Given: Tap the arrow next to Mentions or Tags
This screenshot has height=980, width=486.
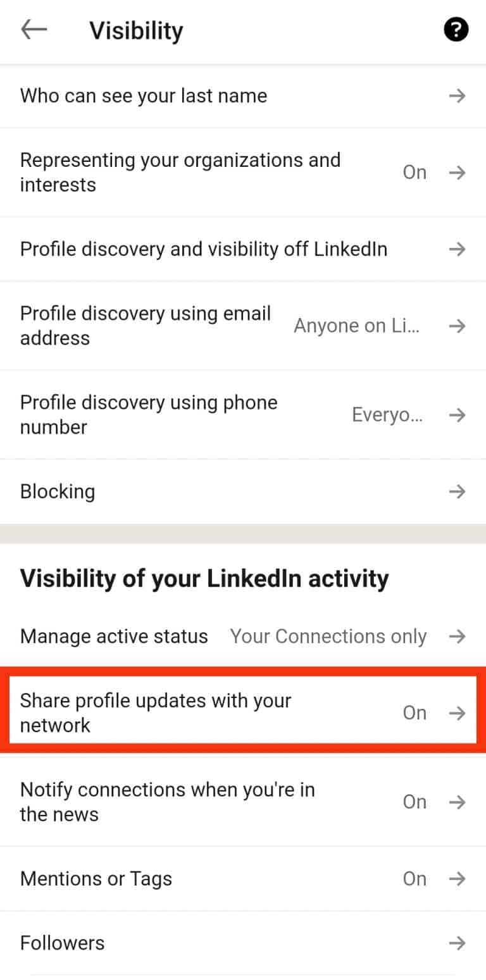Looking at the screenshot, I should pos(458,879).
